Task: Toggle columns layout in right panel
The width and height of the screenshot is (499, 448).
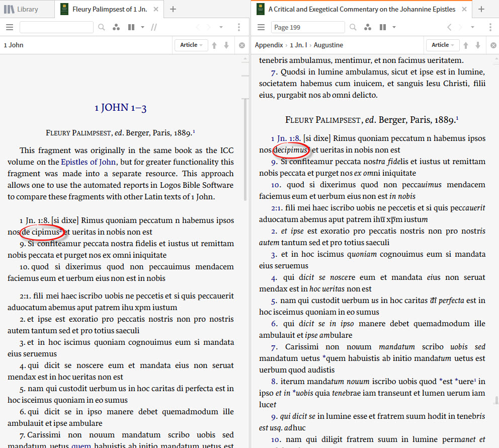Action: point(383,27)
